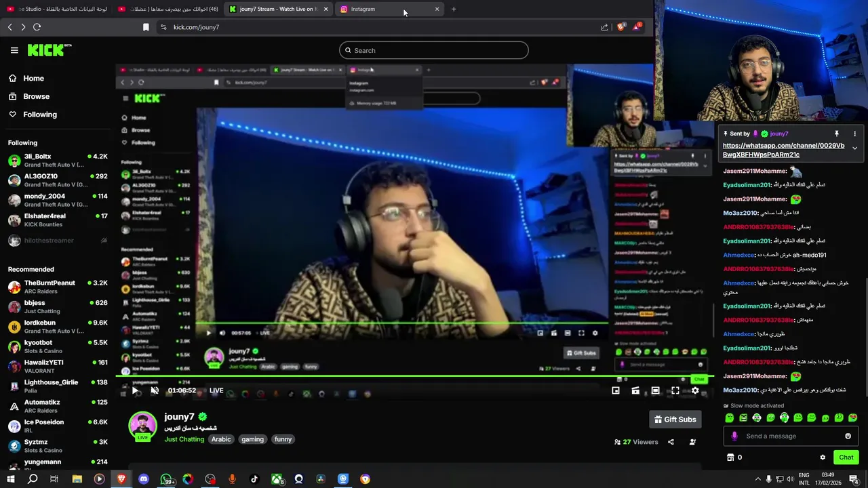Open Elshater4real followed channel
868x488 pixels.
click(57, 220)
